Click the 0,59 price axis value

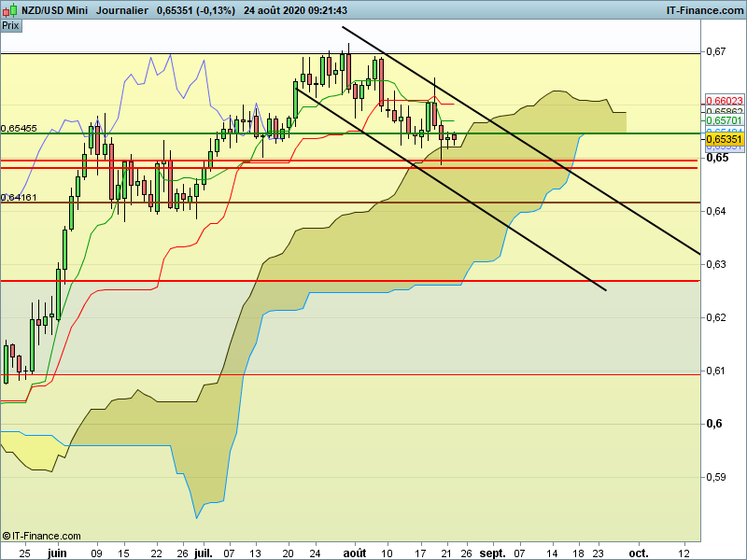[x=716, y=477]
